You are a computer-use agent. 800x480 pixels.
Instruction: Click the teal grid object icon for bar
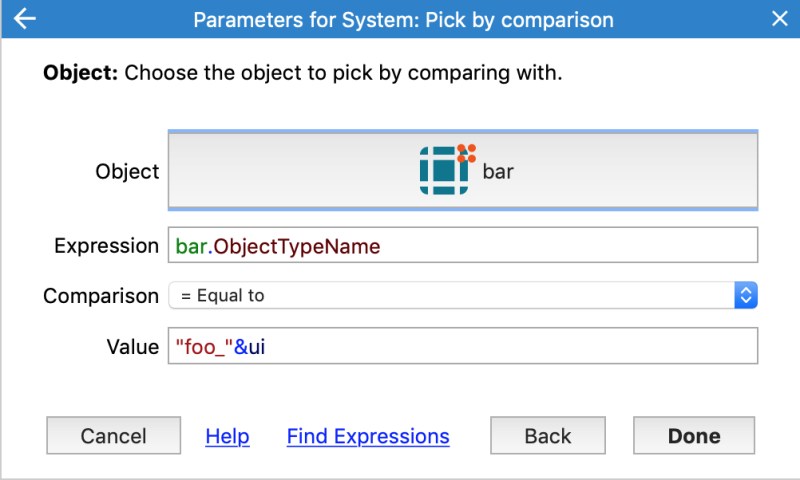point(447,169)
